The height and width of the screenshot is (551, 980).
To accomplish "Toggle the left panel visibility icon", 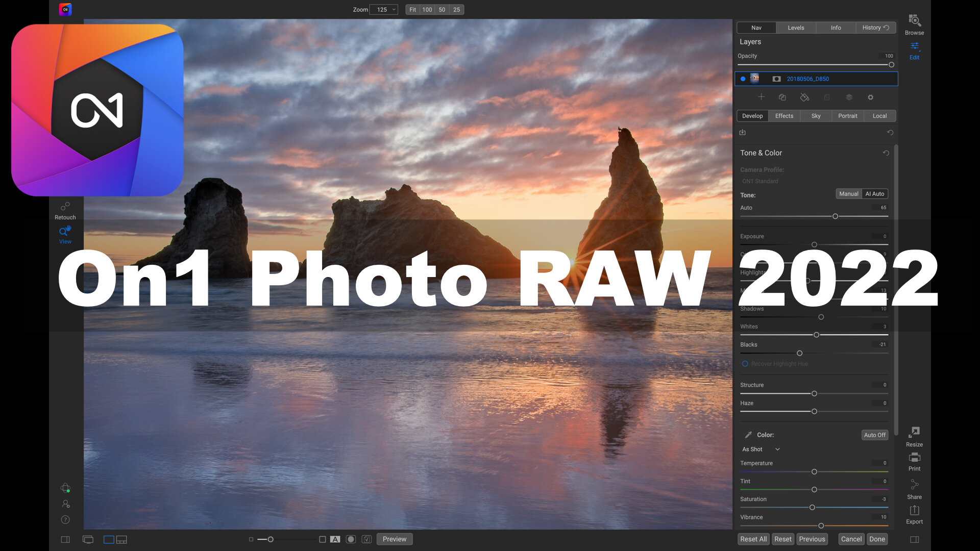I will 65,540.
